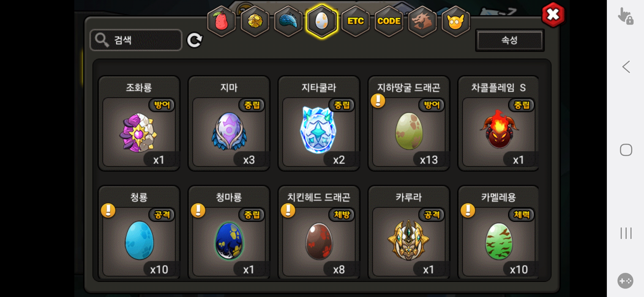The height and width of the screenshot is (297, 644).
Task: Tap the touch lock hand icon
Action: click(625, 16)
